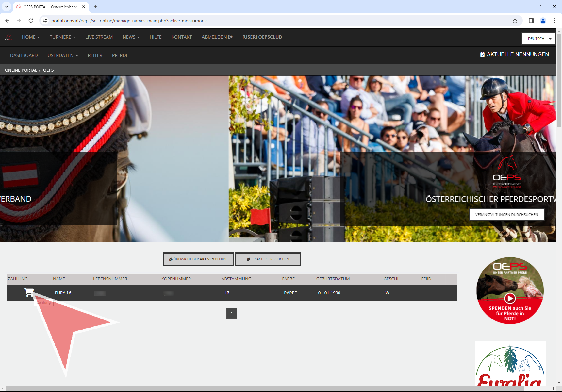Select the horse name FURY 16

pos(63,293)
